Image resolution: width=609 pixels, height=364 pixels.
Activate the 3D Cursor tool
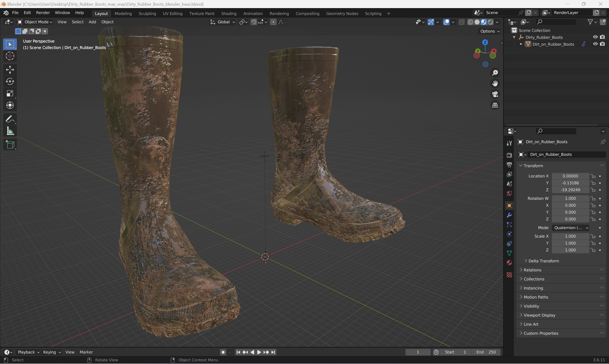tap(10, 56)
